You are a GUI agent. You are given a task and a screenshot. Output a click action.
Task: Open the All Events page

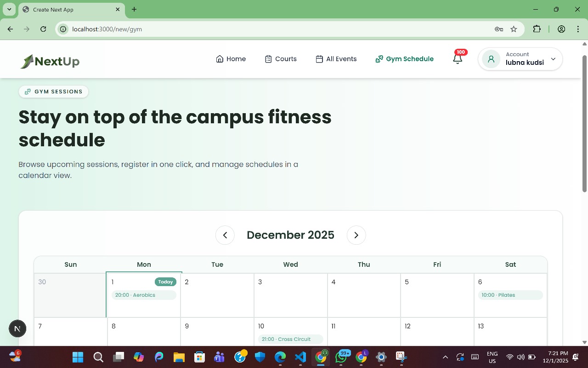click(x=336, y=59)
